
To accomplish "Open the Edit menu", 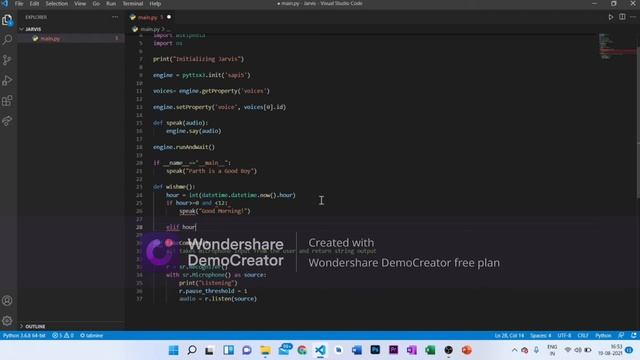I will [x=34, y=4].
